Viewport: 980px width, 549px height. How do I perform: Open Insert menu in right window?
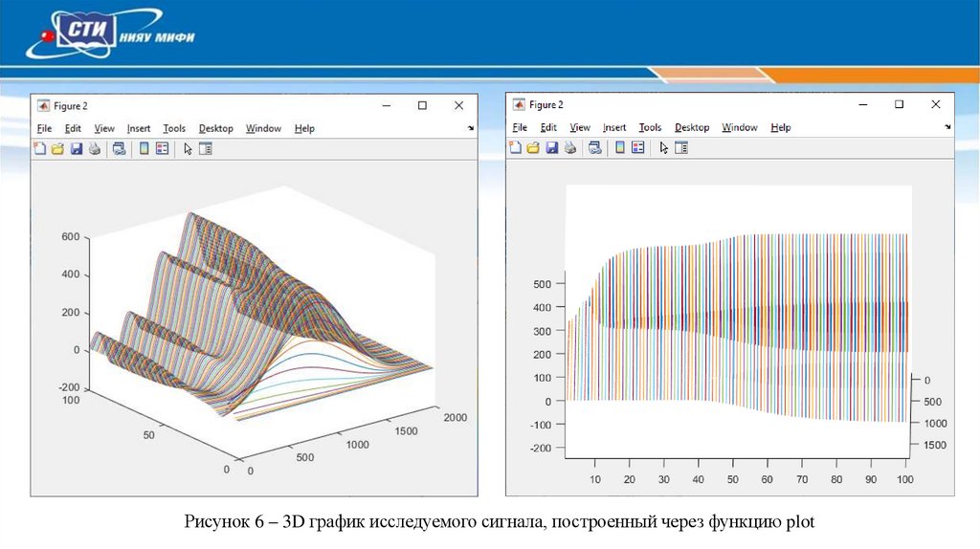pyautogui.click(x=614, y=127)
